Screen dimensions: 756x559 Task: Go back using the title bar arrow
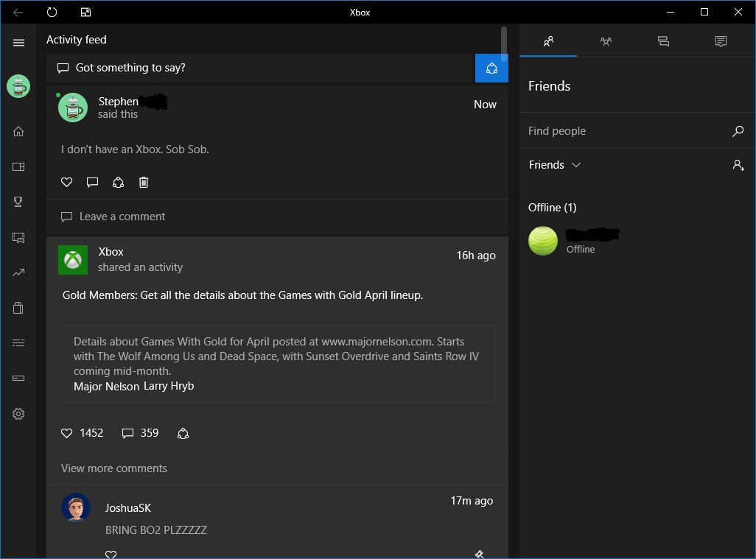18,12
